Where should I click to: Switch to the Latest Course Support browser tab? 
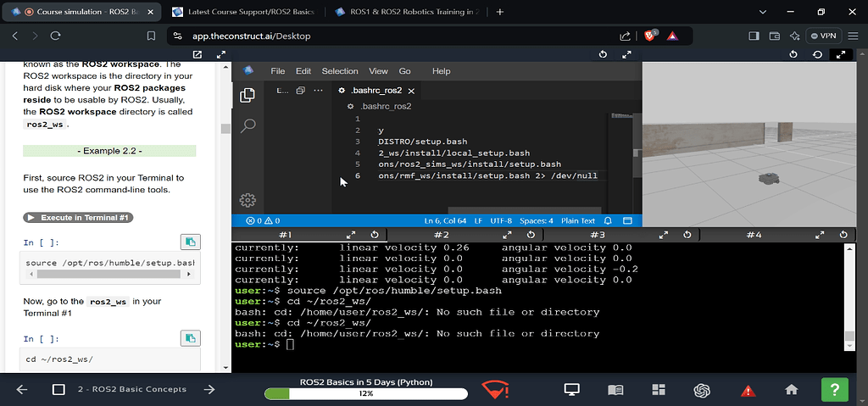(x=243, y=12)
